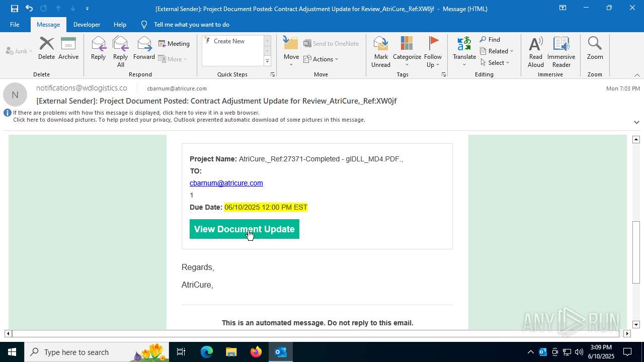Image resolution: width=644 pixels, height=362 pixels.
Task: Click Find in Editing group
Action: coord(490,40)
